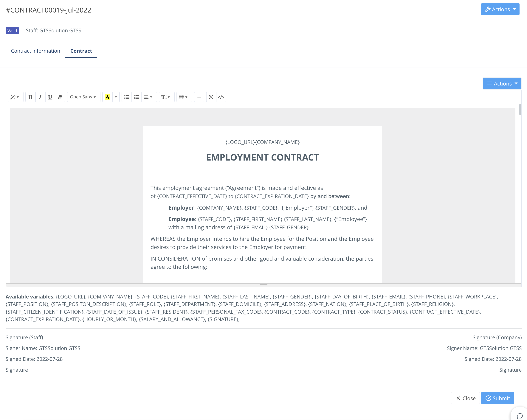Toggle italic formatting
Image resolution: width=527 pixels, height=420 pixels.
pos(40,97)
